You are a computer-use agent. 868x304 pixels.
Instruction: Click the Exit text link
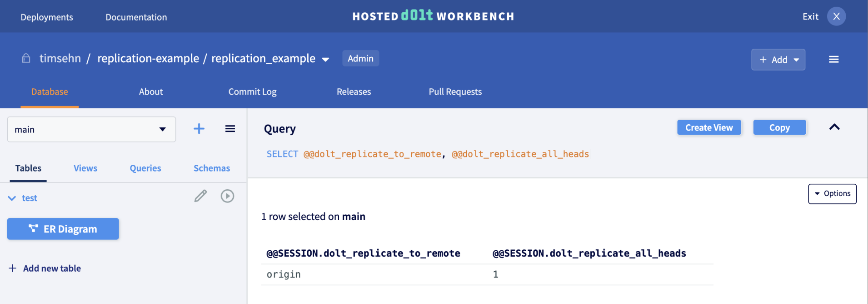pos(810,17)
